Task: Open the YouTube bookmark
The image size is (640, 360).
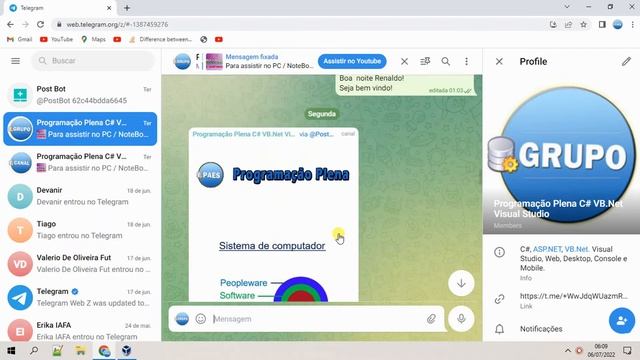Action: (x=56, y=39)
